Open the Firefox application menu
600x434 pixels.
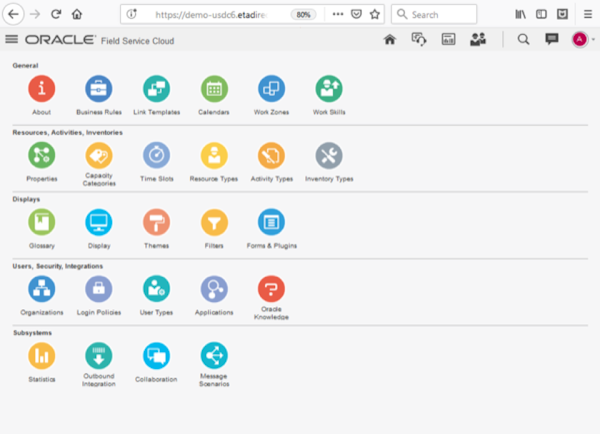click(588, 15)
